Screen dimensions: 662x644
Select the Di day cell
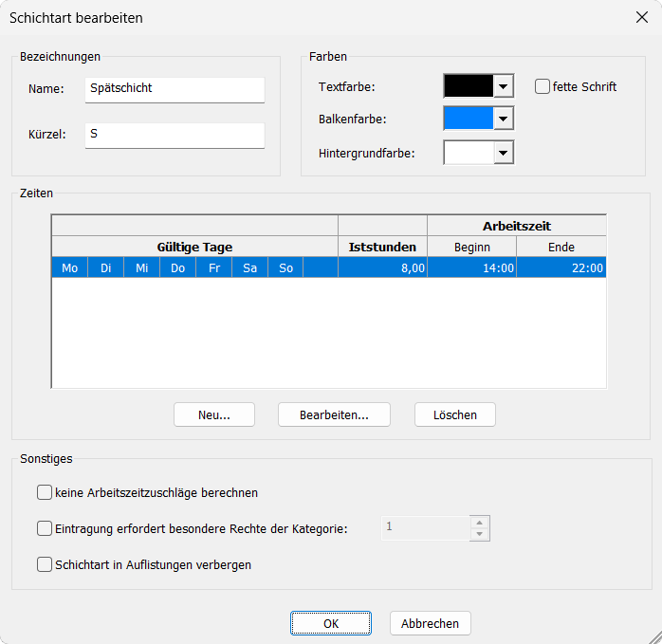(x=105, y=267)
